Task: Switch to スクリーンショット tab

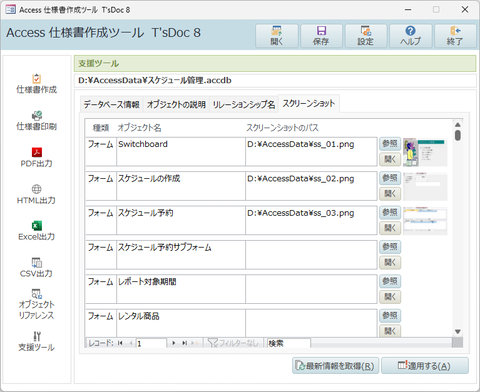Action: [309, 104]
